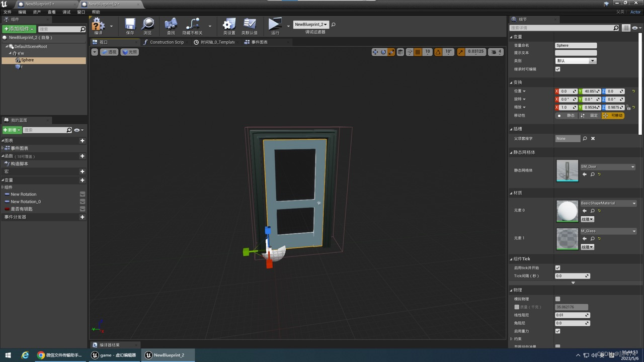Set mobility to 可移动 (Movable)
Image resolution: width=644 pixels, height=362 pixels.
613,116
